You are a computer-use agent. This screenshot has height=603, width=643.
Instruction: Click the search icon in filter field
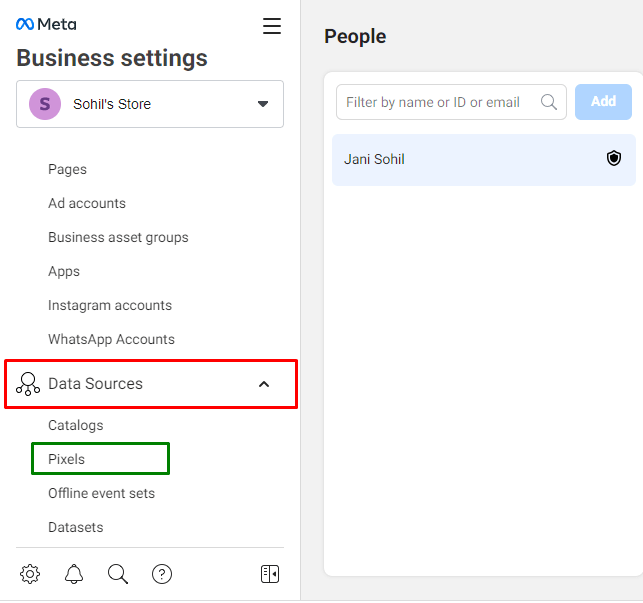(549, 102)
